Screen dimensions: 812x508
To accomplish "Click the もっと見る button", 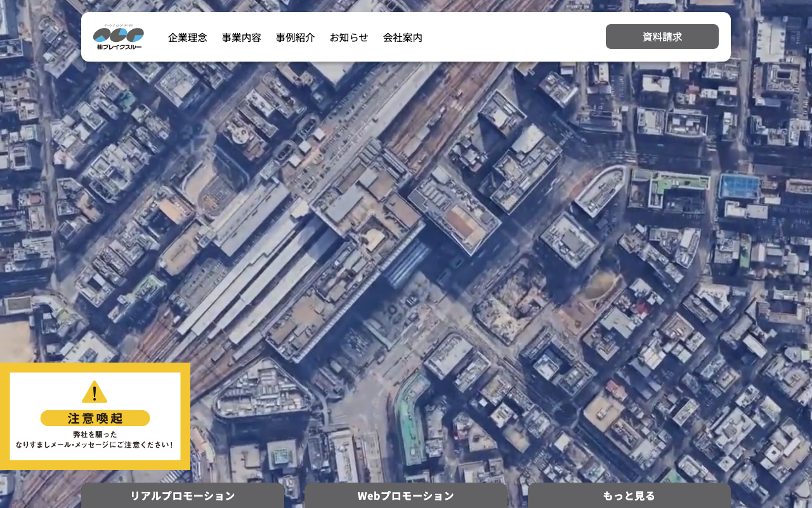I will pos(629,495).
